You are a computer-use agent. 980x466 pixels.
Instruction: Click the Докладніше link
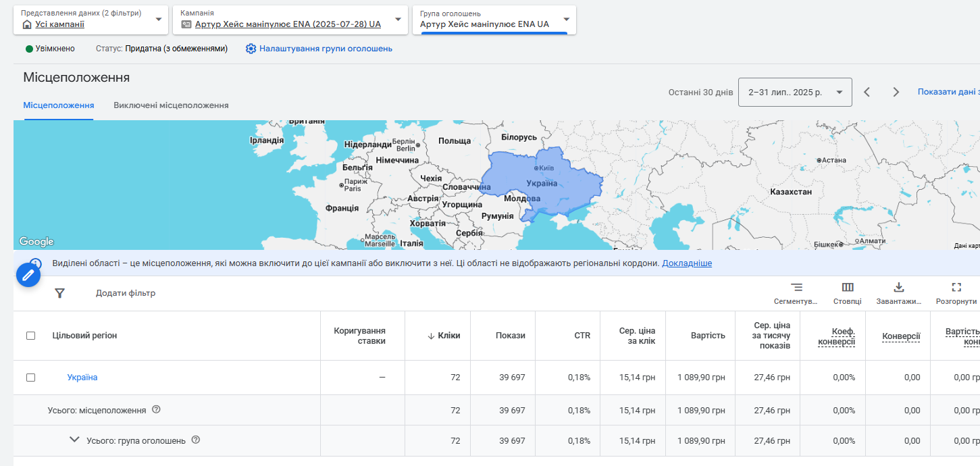click(687, 263)
